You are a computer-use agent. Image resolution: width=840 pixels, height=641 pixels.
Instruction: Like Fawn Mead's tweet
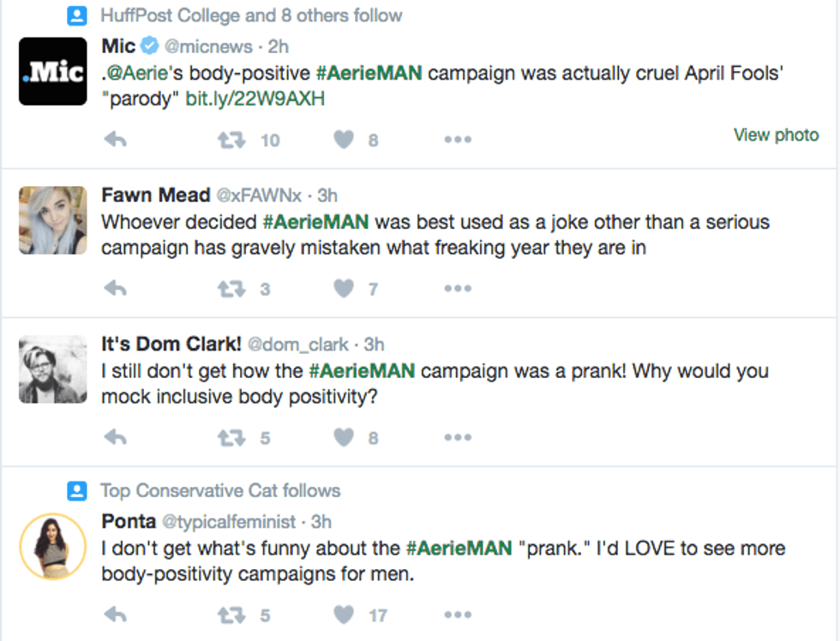point(344,289)
